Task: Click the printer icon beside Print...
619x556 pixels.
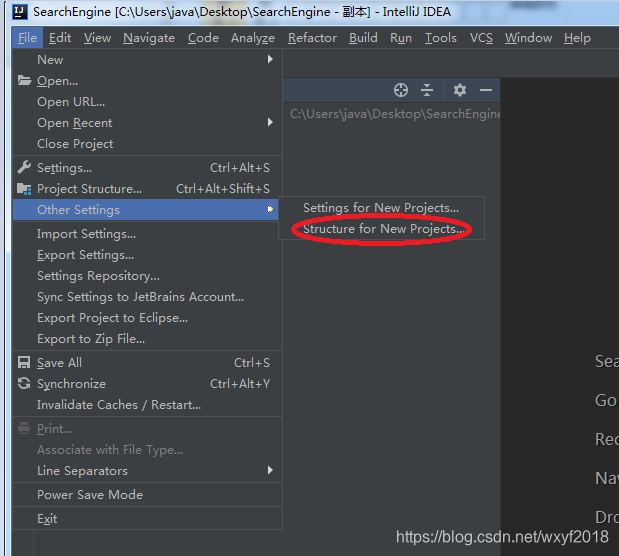Action: (x=24, y=428)
